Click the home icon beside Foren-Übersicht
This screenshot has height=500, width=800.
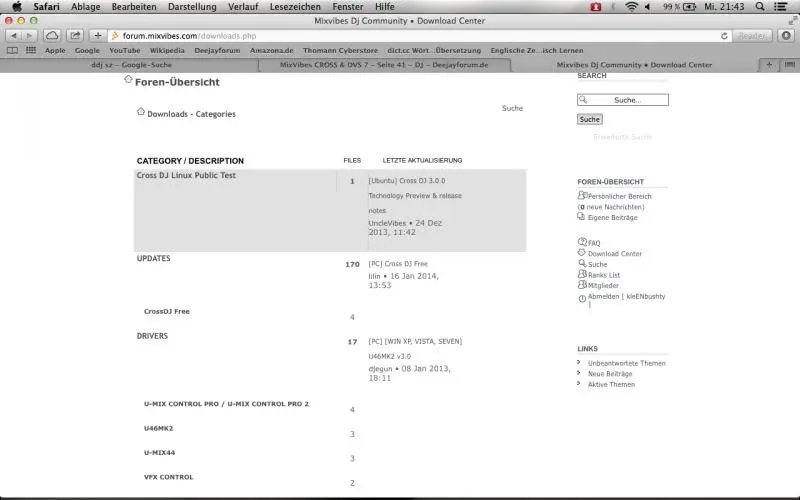[129, 80]
